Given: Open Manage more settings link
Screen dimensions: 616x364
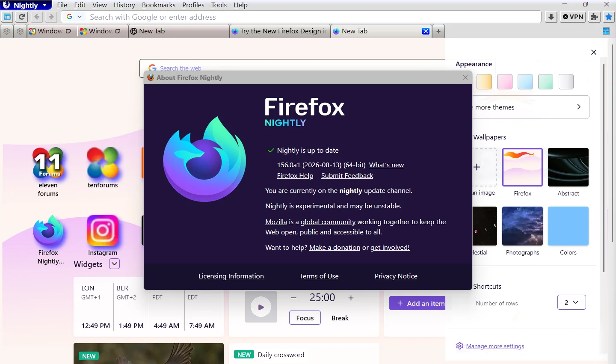Looking at the screenshot, I should click(495, 346).
